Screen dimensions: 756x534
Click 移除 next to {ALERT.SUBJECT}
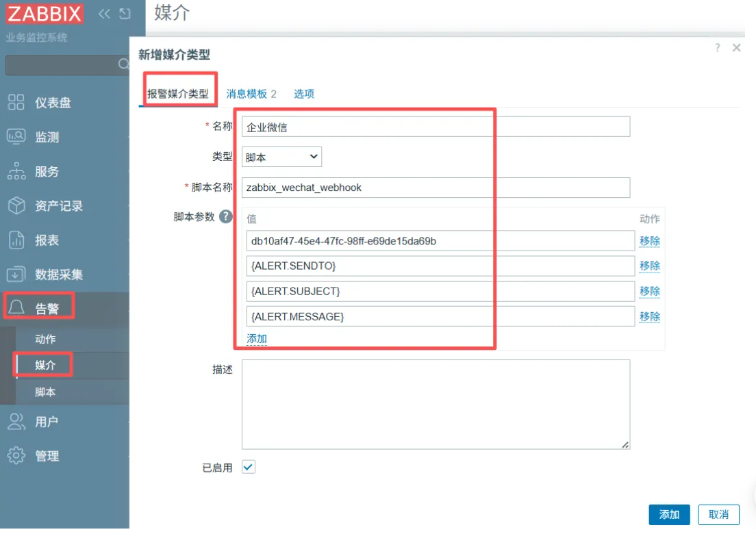click(x=649, y=291)
